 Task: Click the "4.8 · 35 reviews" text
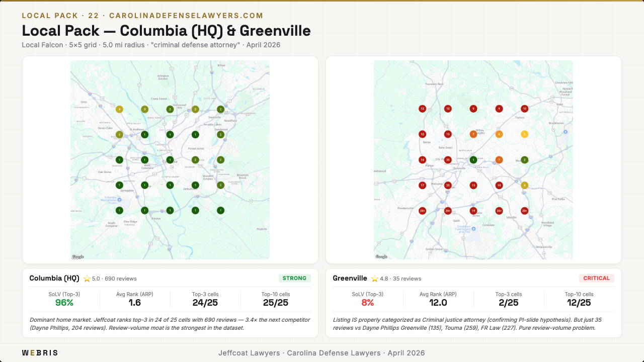coord(400,279)
